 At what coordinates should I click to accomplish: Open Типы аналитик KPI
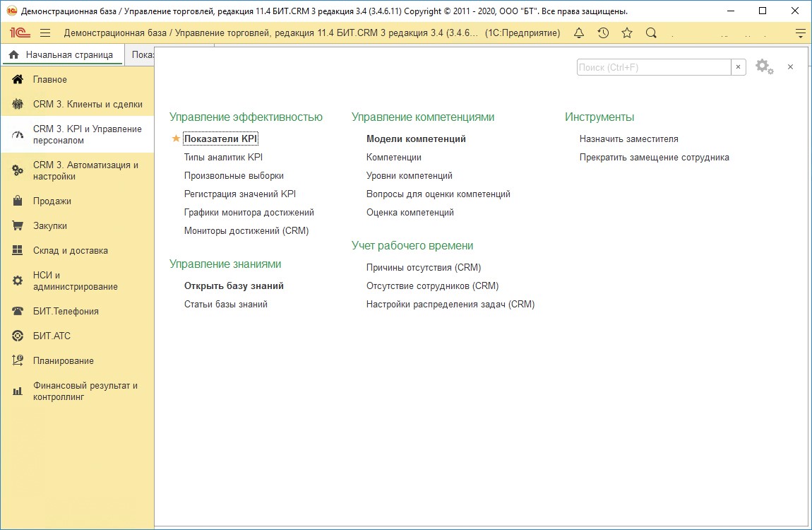pos(223,158)
